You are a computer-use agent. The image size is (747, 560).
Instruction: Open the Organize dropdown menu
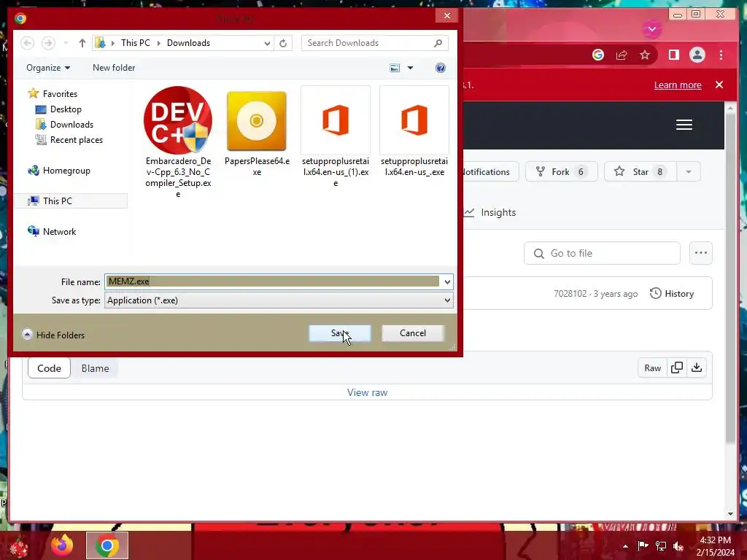(48, 68)
